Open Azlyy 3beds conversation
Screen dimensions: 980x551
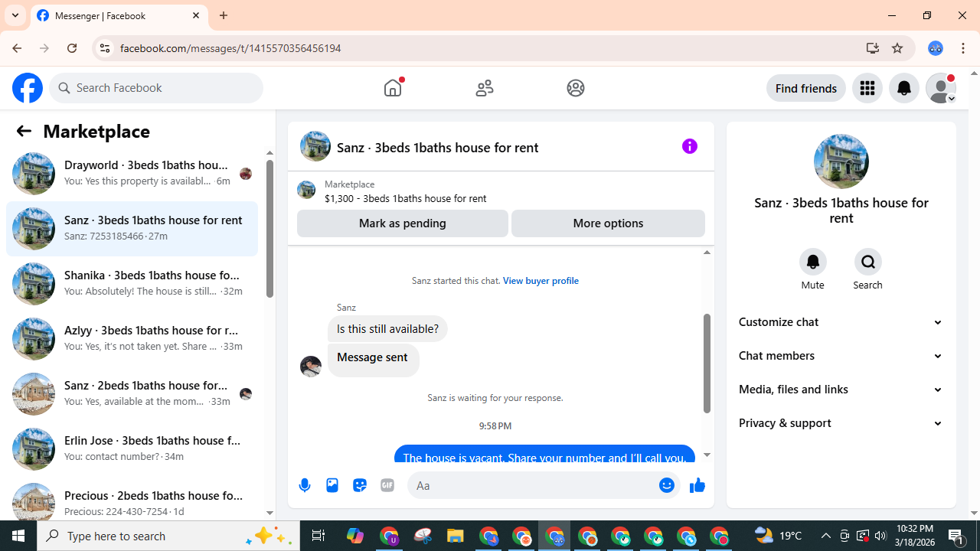click(x=132, y=338)
